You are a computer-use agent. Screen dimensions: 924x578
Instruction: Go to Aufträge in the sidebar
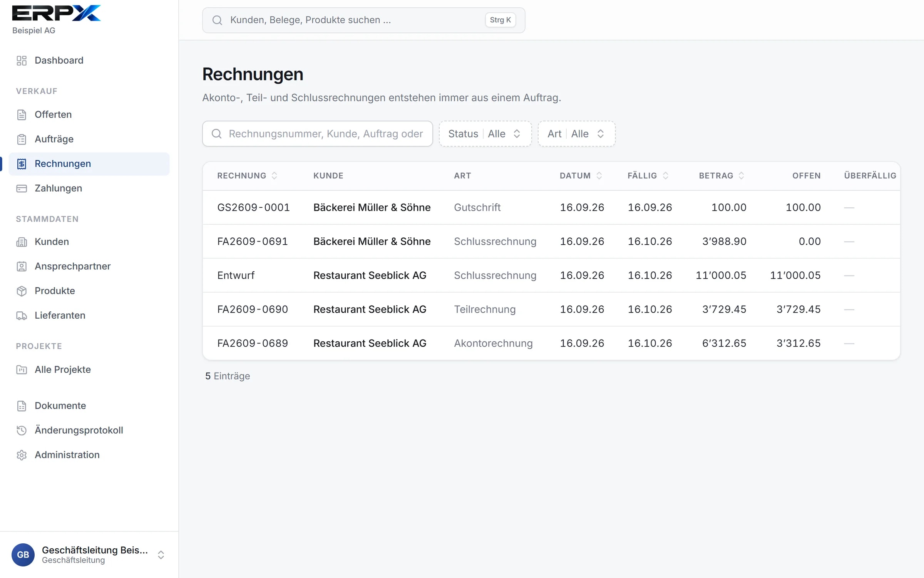[89, 139]
